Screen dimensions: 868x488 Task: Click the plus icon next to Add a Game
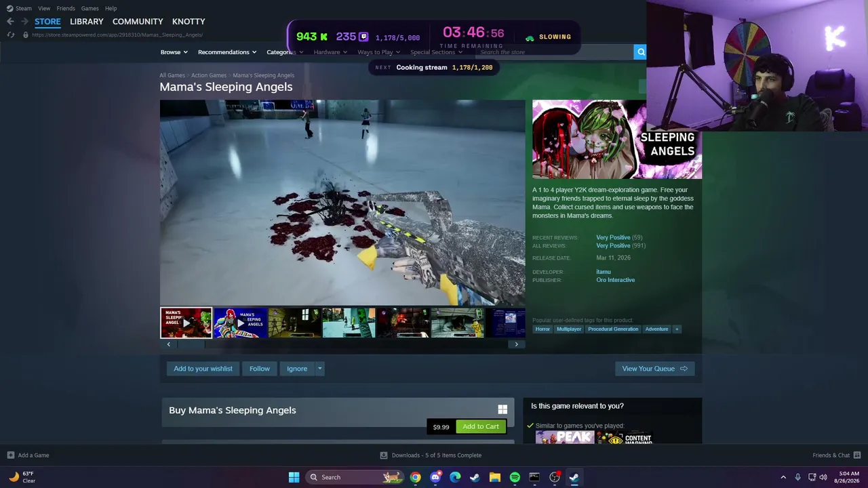coord(10,455)
